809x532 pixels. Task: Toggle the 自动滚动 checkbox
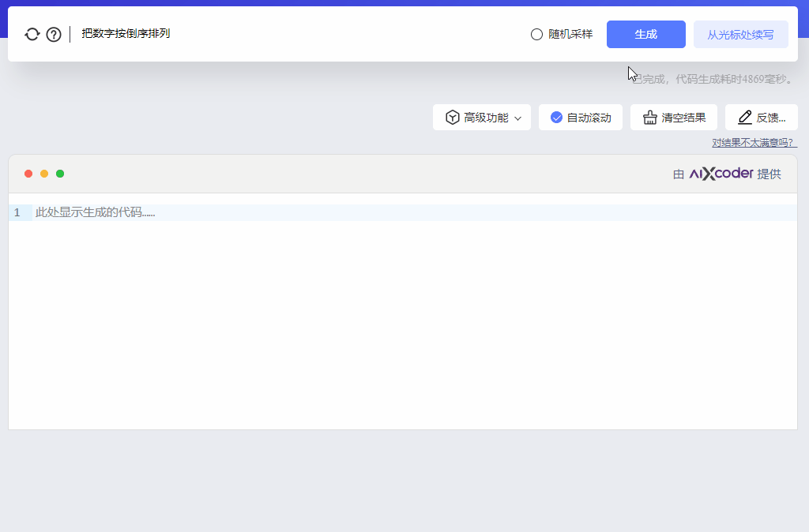[557, 118]
